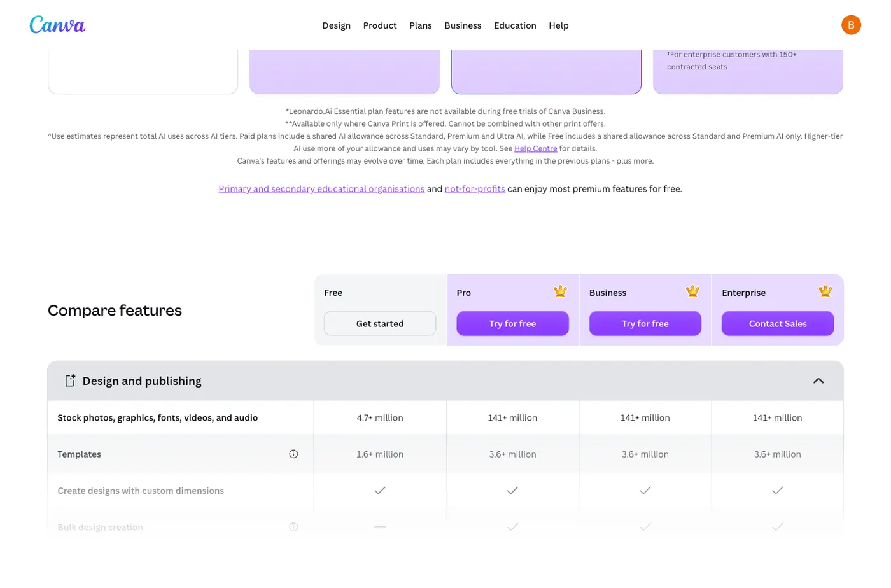The height and width of the screenshot is (588, 891).
Task: Click the Pro plan crown icon
Action: coord(560,291)
